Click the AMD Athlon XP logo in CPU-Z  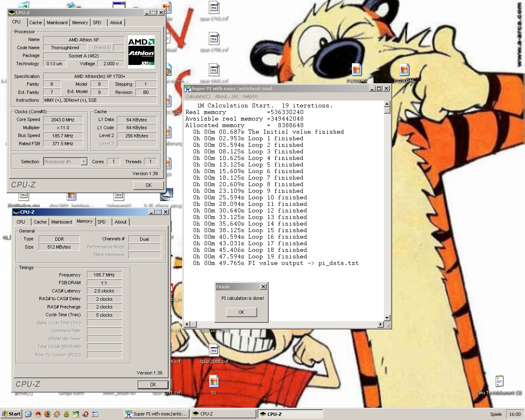[x=142, y=51]
